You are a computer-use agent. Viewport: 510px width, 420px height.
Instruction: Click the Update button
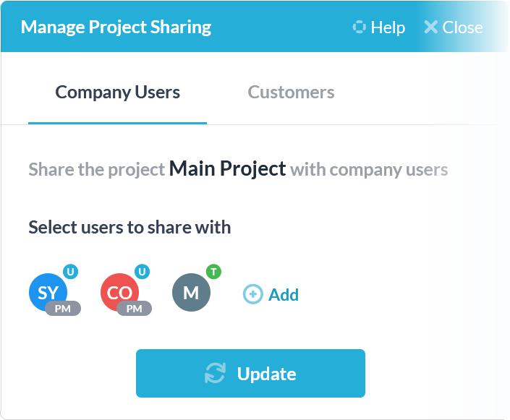250,373
